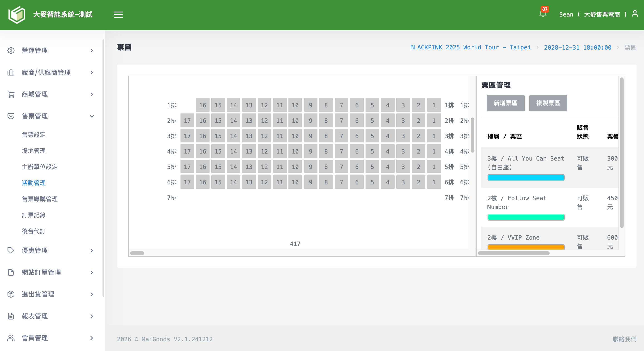Click the pocket icon for 售票管理
This screenshot has height=351, width=644.
click(11, 116)
